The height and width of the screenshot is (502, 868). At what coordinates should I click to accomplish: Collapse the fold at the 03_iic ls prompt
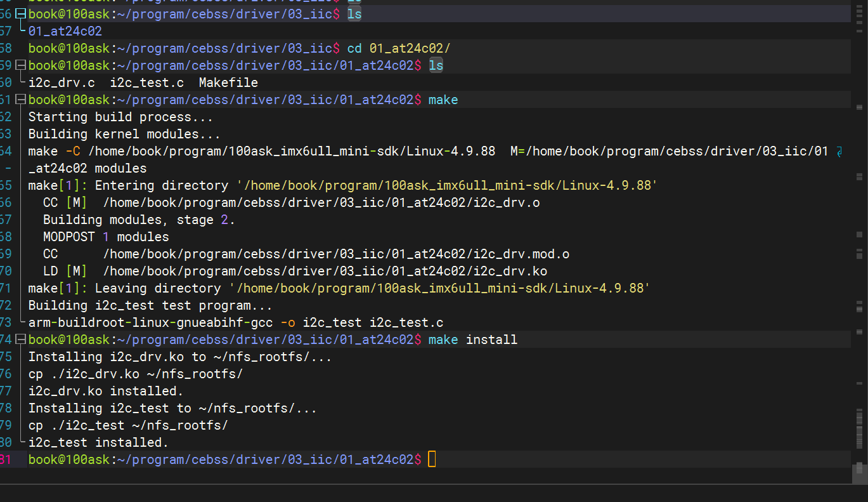tap(21, 13)
